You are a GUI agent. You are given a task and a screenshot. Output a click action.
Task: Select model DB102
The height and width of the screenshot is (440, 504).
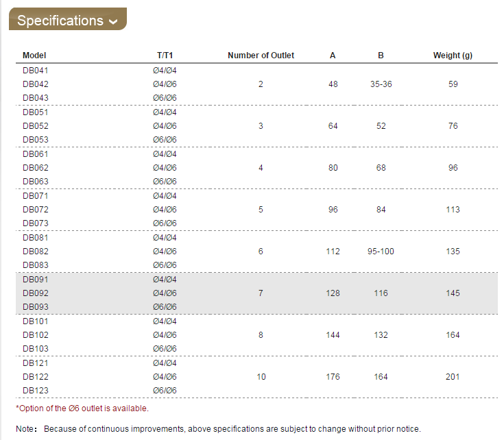tap(36, 335)
